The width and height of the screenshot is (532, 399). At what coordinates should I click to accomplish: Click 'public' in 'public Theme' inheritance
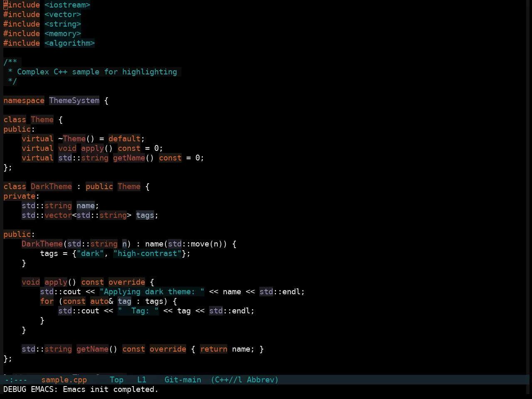(x=99, y=187)
